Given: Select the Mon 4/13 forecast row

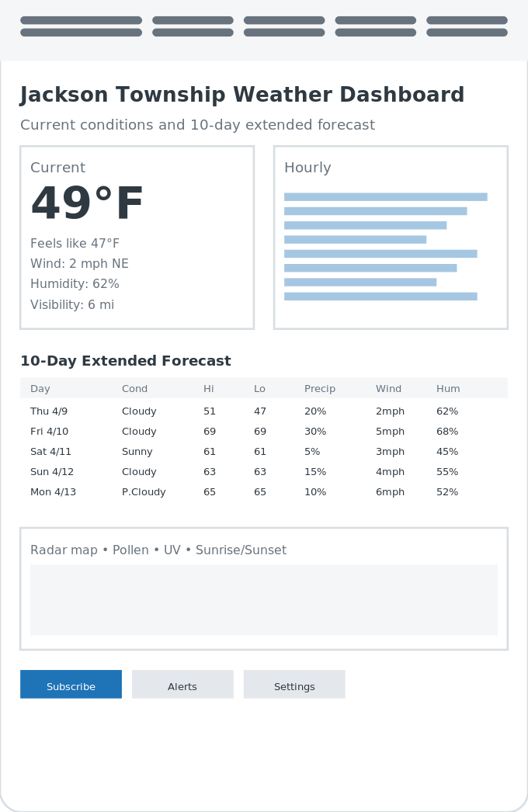Looking at the screenshot, I should point(264,492).
